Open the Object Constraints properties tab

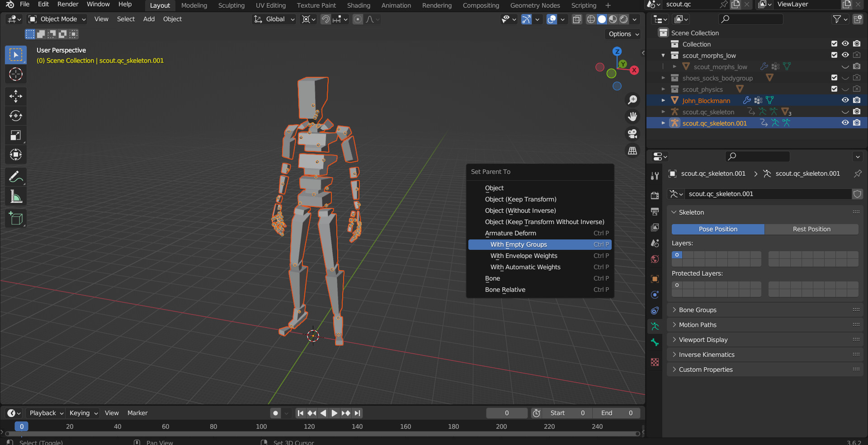pyautogui.click(x=655, y=310)
